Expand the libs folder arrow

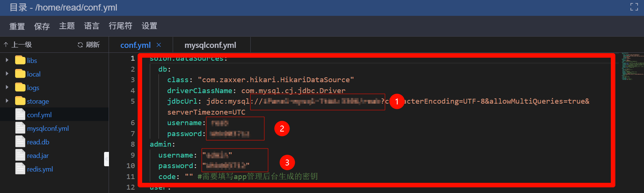7,60
